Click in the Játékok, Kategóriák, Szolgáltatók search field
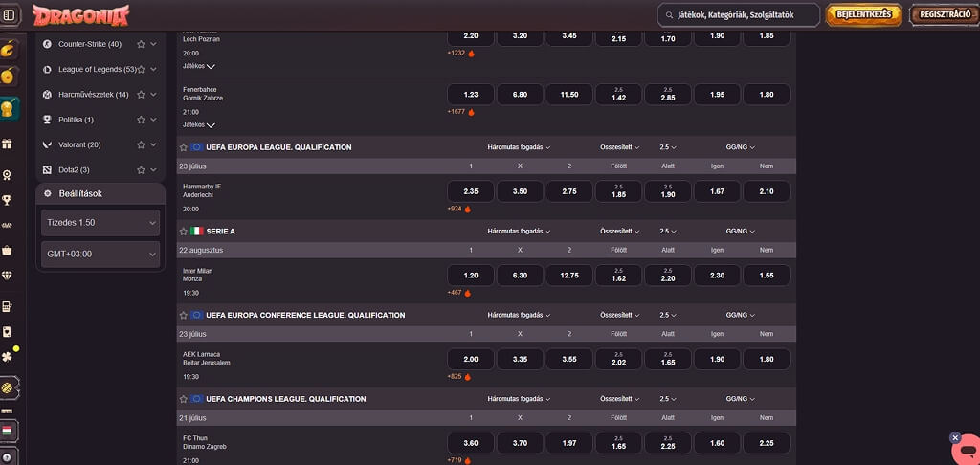 tap(738, 15)
